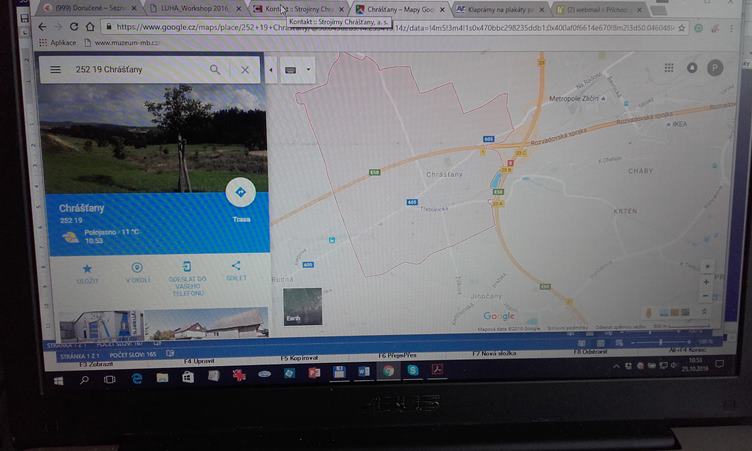Click the magnifier search icon in Maps

(215, 70)
